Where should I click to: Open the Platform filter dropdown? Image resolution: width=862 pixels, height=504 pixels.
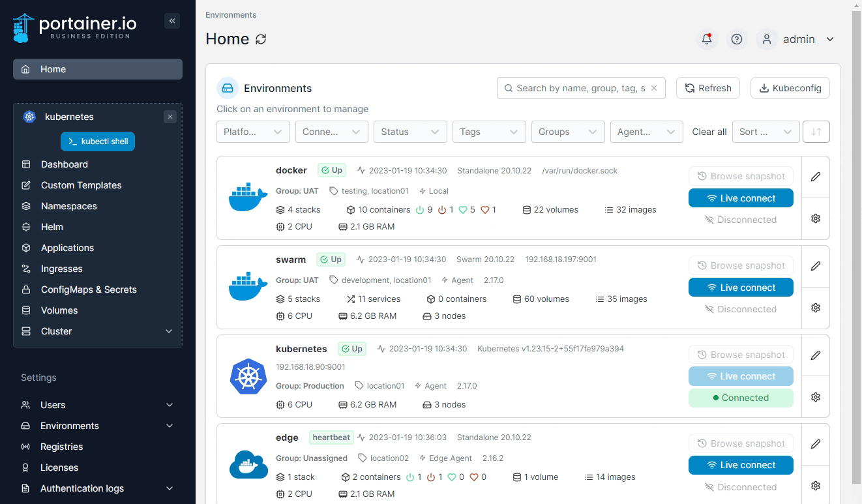pyautogui.click(x=253, y=132)
